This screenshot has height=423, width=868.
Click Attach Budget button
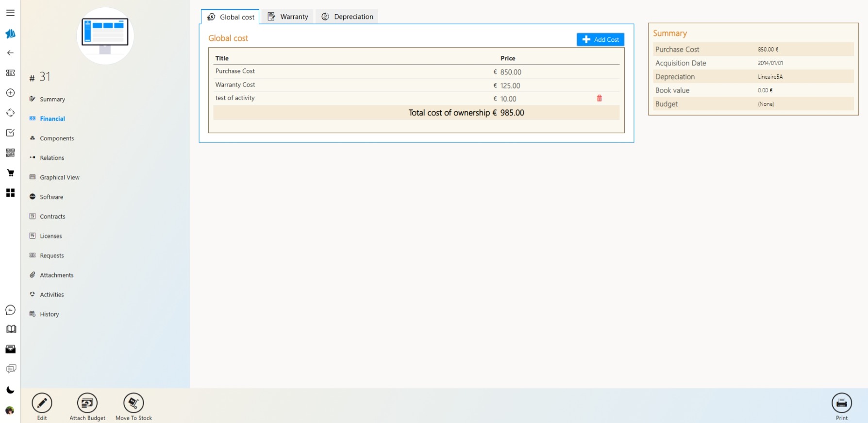click(87, 403)
